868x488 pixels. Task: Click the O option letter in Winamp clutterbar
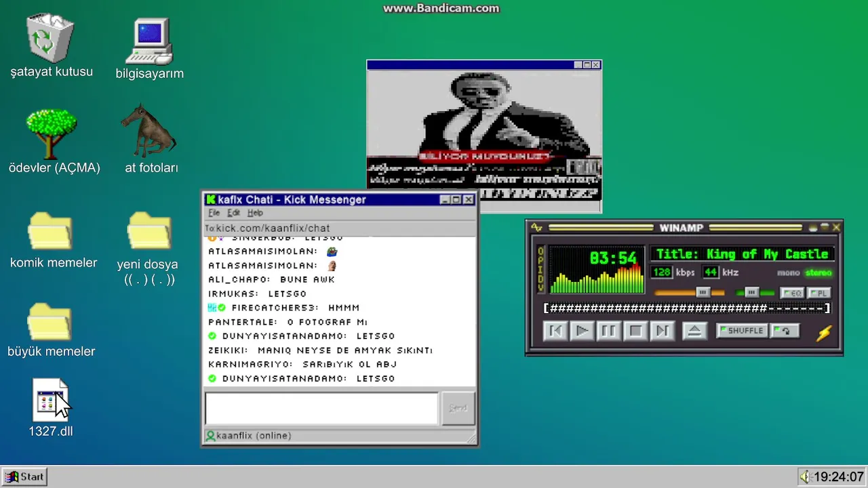540,251
